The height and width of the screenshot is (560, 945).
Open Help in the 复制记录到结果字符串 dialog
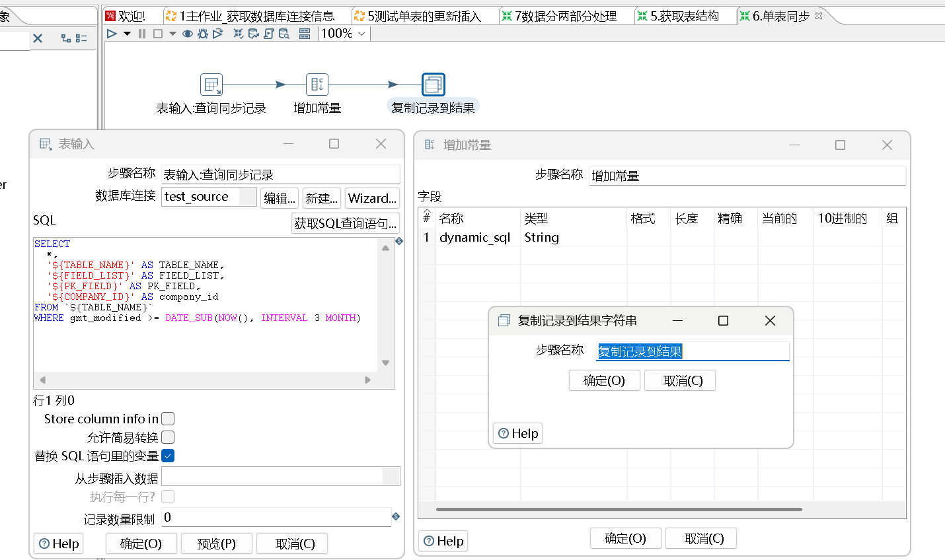518,433
